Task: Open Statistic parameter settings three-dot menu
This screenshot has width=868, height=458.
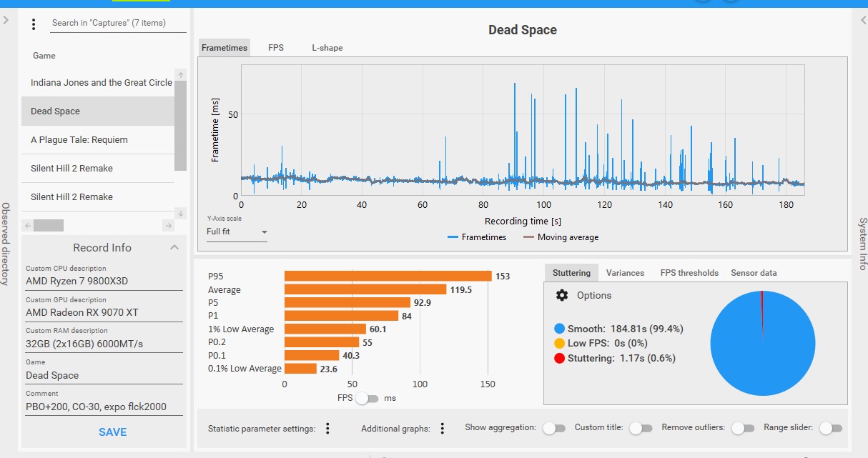Action: coord(327,429)
